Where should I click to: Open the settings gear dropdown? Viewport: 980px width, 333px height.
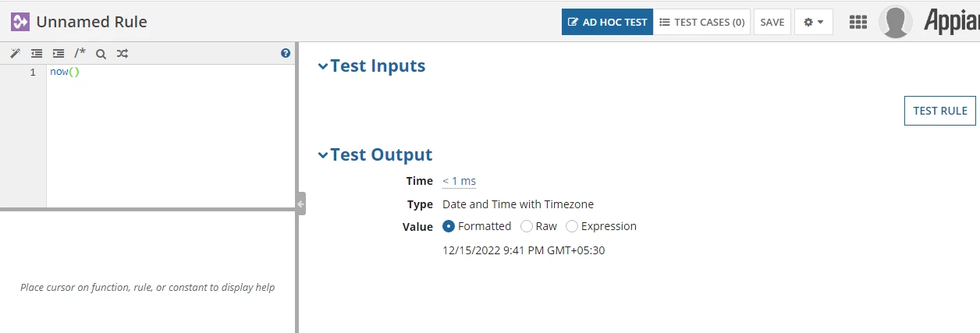[x=814, y=22]
